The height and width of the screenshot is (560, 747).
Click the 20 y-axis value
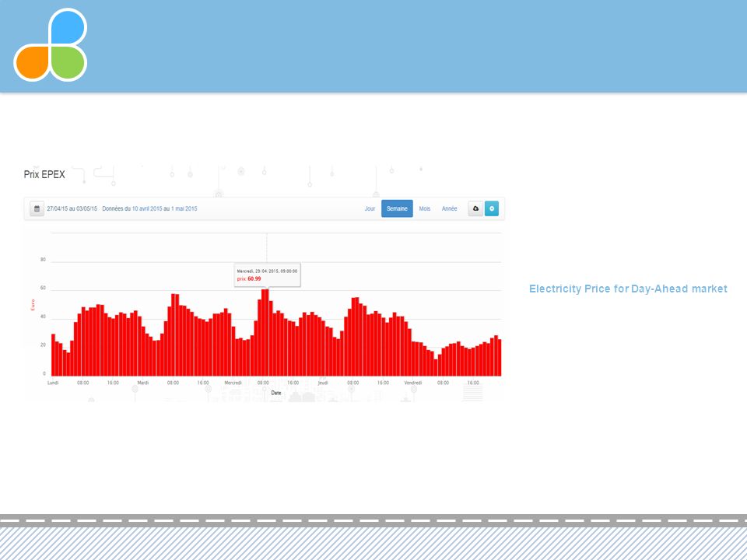coord(43,345)
